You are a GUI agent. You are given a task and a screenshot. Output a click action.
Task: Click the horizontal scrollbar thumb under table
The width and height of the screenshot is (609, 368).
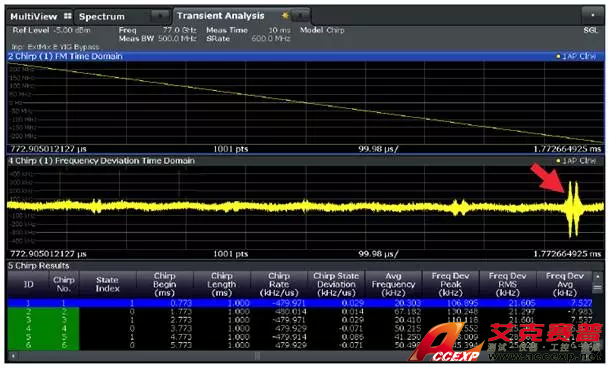[257, 356]
